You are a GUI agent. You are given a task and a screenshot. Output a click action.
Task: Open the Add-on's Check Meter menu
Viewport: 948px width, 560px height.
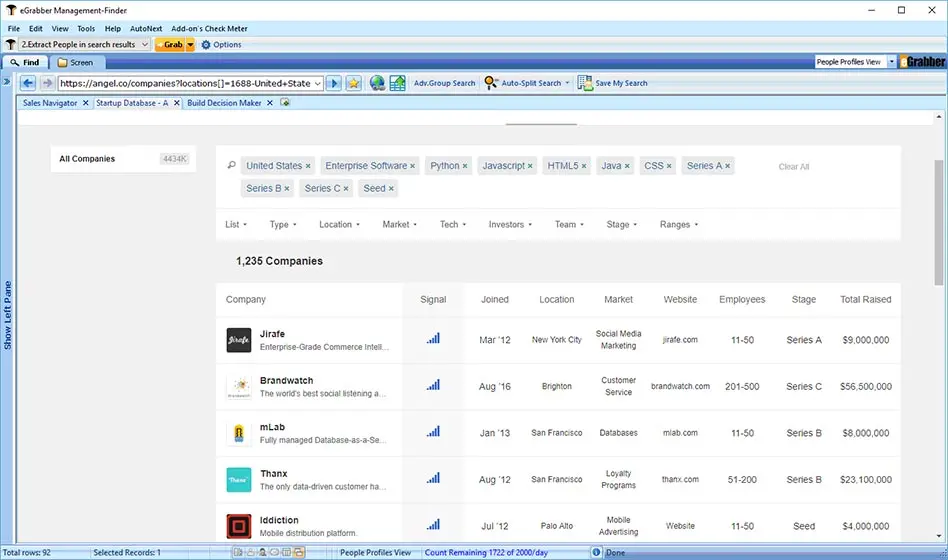click(209, 28)
